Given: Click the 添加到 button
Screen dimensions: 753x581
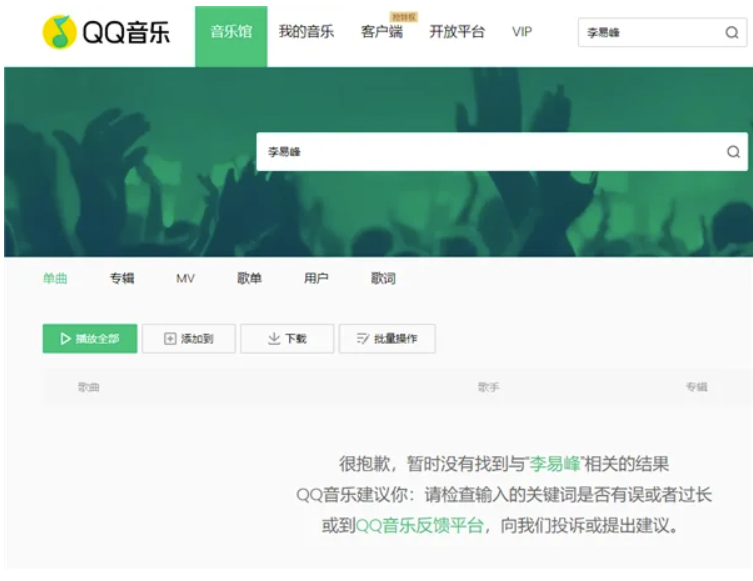Looking at the screenshot, I should [189, 339].
